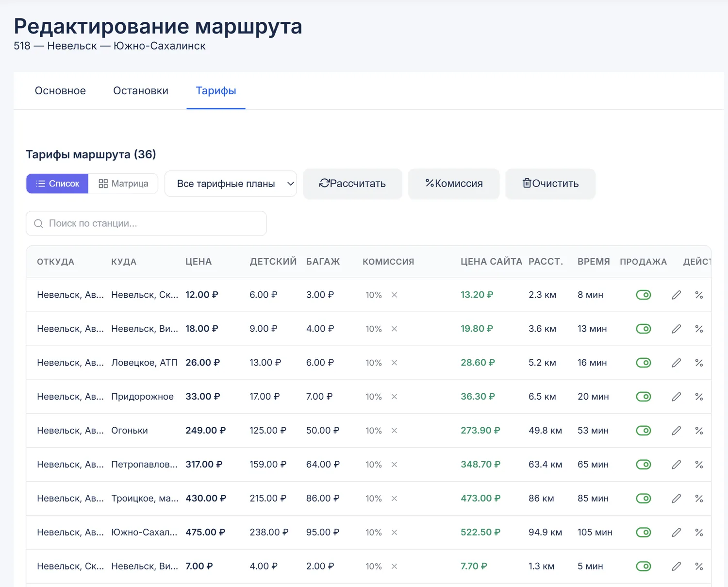The width and height of the screenshot is (728, 587).
Task: Remove 10% commission from 12.00 ₽ row
Action: tap(394, 295)
